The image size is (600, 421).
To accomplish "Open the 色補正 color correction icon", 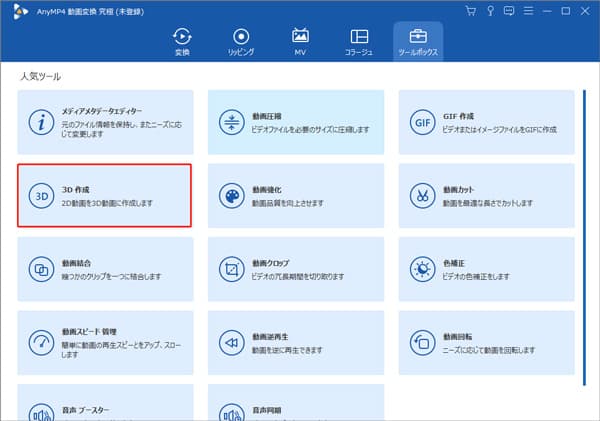I will tap(422, 269).
